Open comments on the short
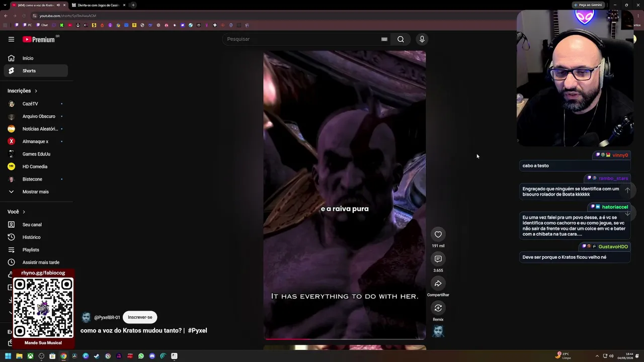The image size is (644, 362). pyautogui.click(x=438, y=259)
